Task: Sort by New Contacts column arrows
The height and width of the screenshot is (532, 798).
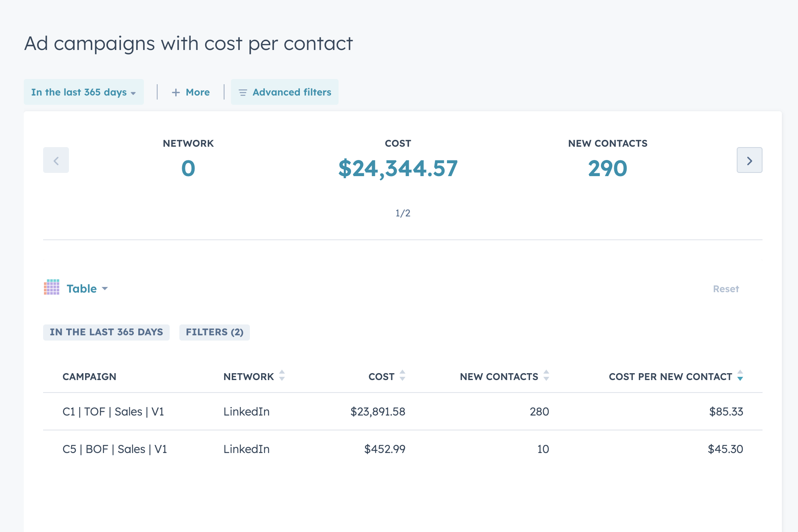Action: pos(546,376)
